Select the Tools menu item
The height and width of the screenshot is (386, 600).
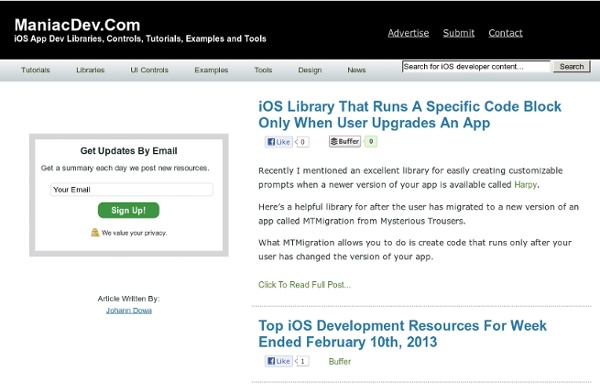point(263,70)
